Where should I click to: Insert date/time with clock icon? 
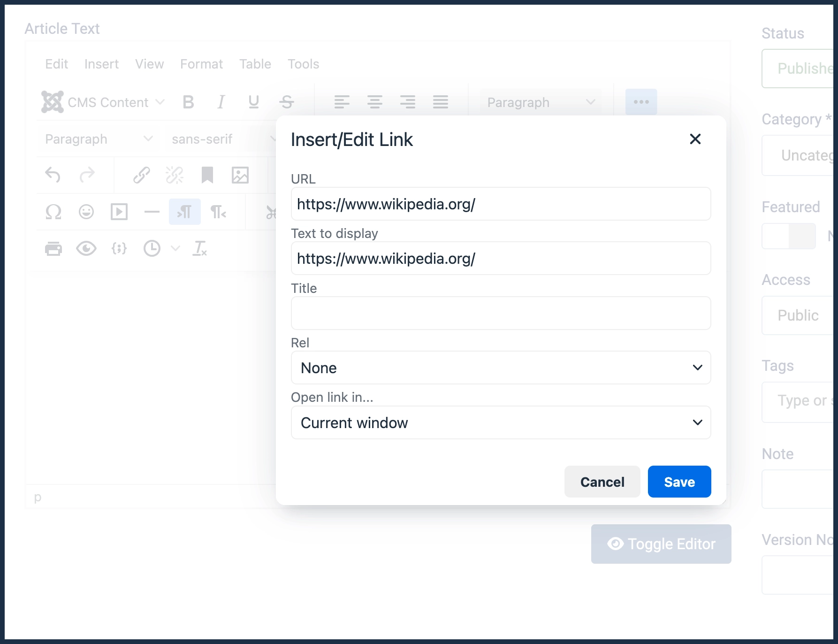(x=152, y=248)
